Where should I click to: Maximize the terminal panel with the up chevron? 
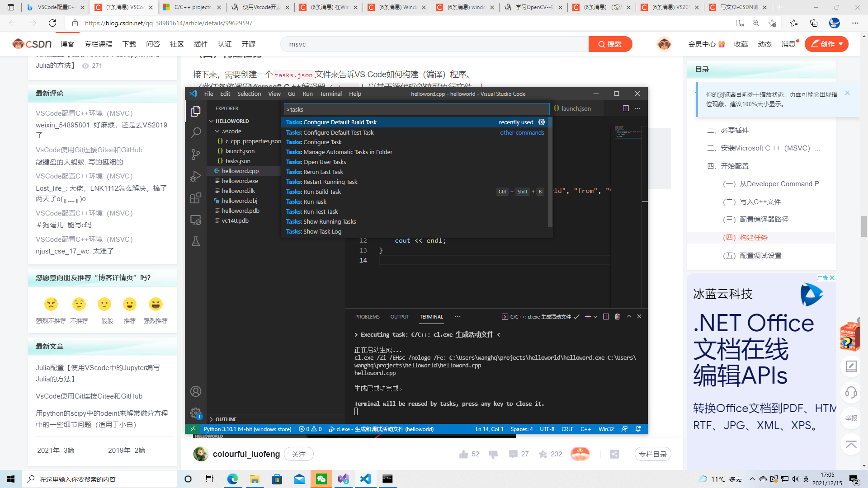(629, 317)
